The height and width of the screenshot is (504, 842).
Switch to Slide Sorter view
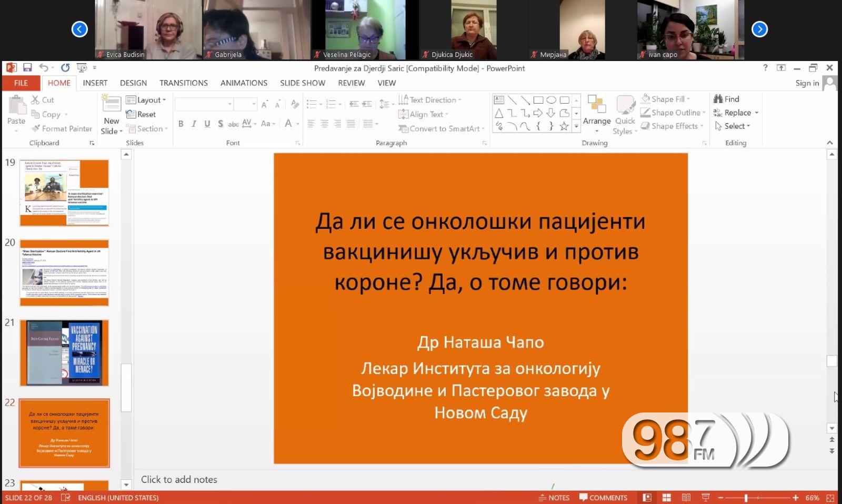666,498
